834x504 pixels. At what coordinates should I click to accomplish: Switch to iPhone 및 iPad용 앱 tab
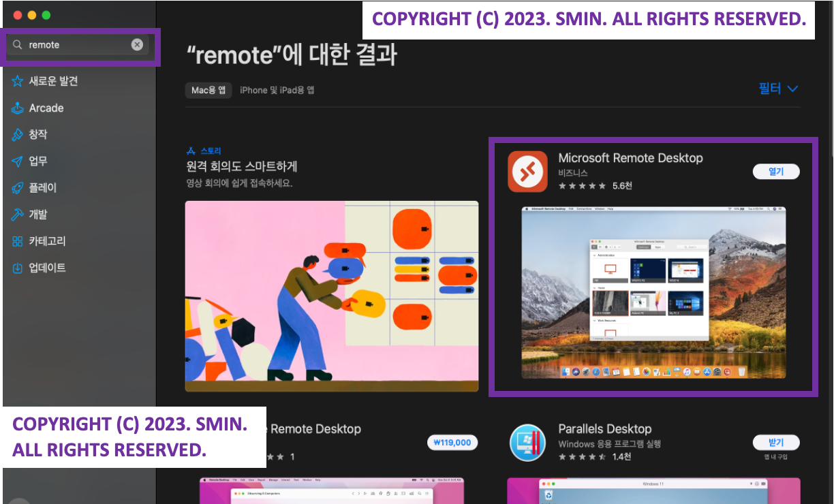[x=277, y=90]
